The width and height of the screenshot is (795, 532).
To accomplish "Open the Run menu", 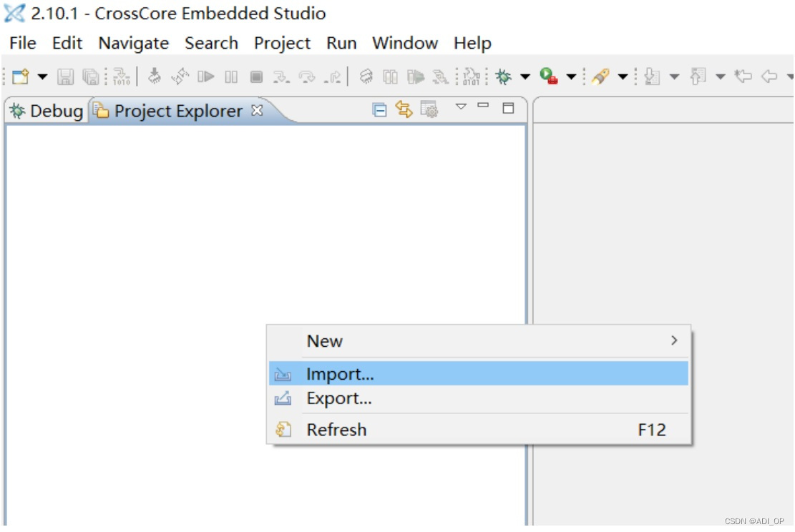I will tap(341, 43).
